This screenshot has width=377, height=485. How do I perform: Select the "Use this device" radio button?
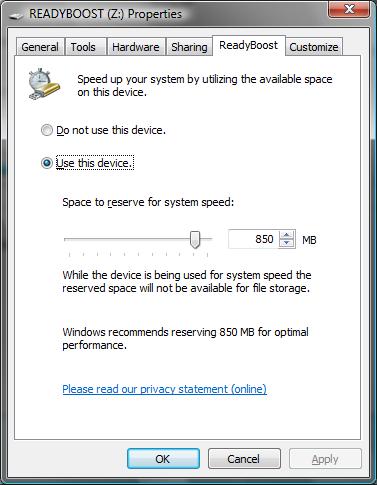point(47,163)
